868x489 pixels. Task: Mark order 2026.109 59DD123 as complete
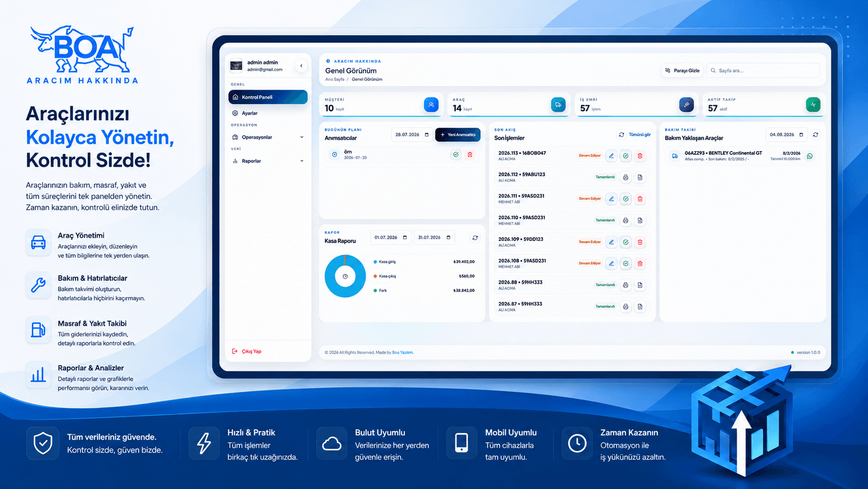(626, 242)
